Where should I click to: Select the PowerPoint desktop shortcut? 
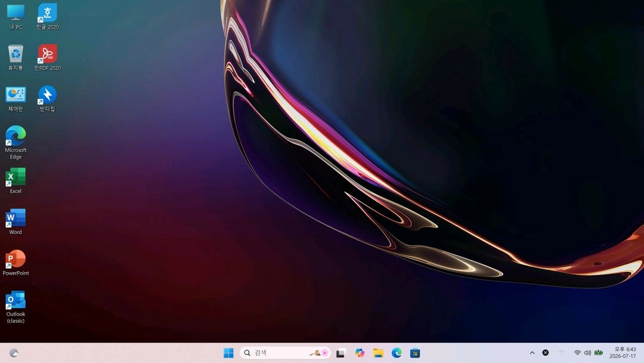[x=16, y=263]
